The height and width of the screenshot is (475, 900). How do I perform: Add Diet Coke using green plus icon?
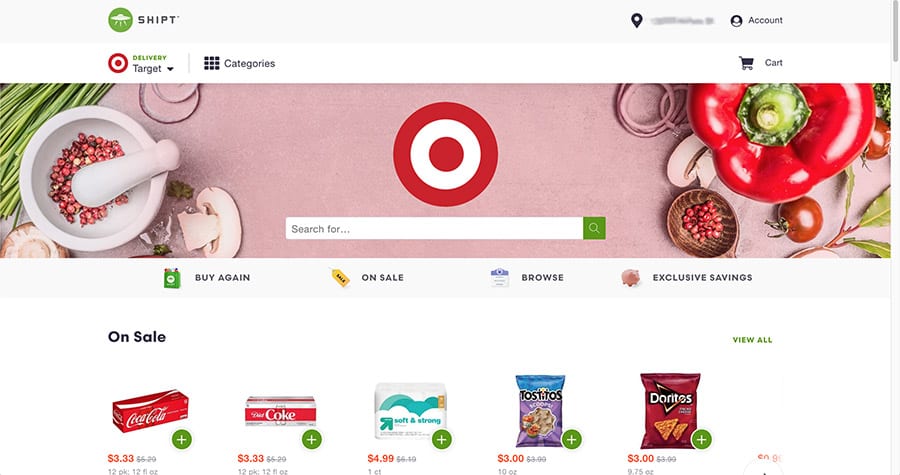(312, 440)
